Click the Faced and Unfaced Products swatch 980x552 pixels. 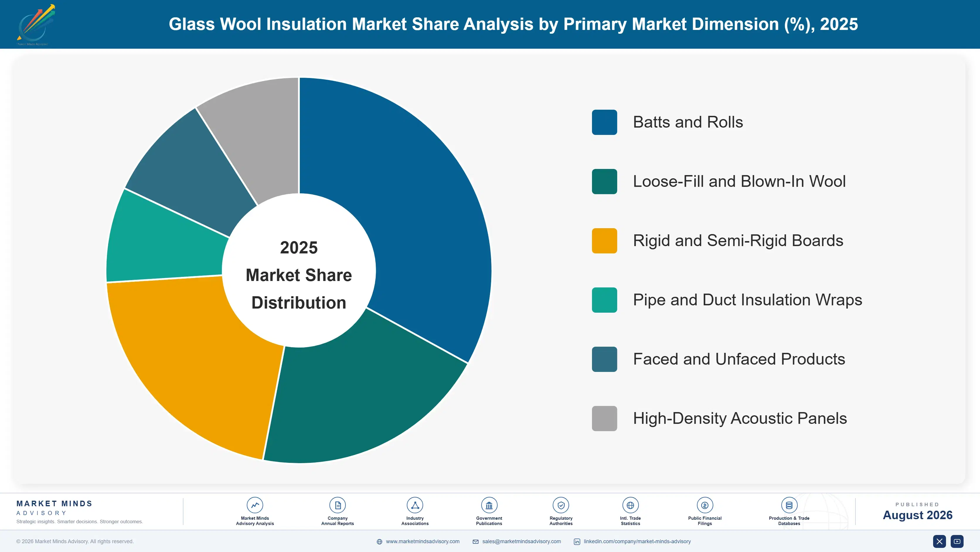pyautogui.click(x=604, y=359)
